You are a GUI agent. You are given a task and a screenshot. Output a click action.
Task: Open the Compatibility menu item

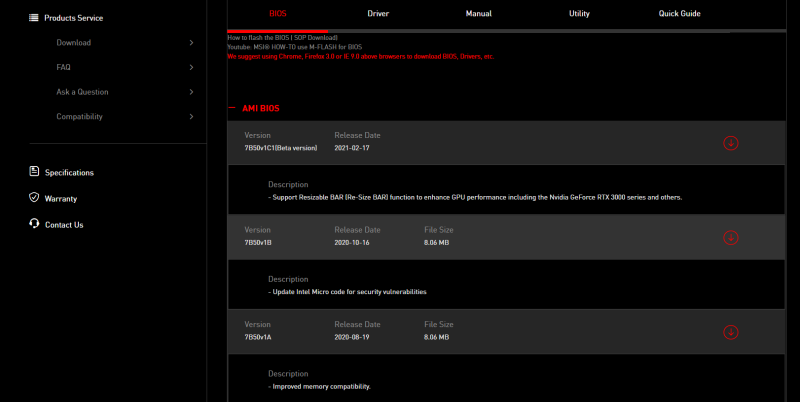80,116
